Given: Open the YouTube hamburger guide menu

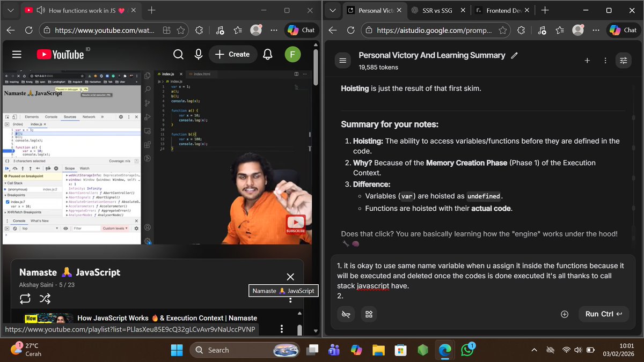Looking at the screenshot, I should coord(17,54).
